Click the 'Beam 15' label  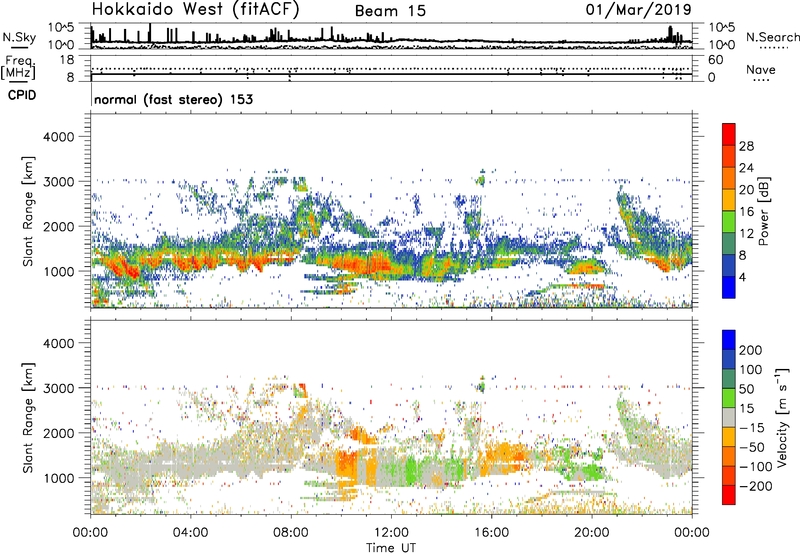390,11
